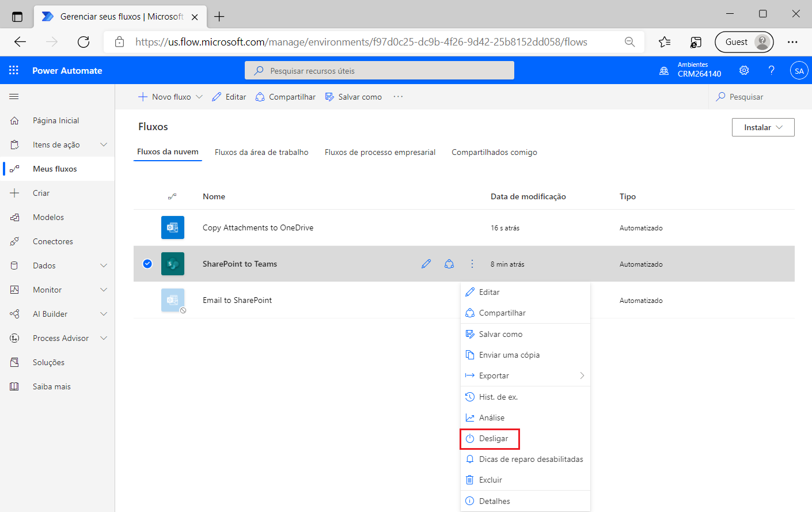812x512 pixels.
Task: Click the pencil edit icon for SharePoint to Teams
Action: pyautogui.click(x=426, y=264)
